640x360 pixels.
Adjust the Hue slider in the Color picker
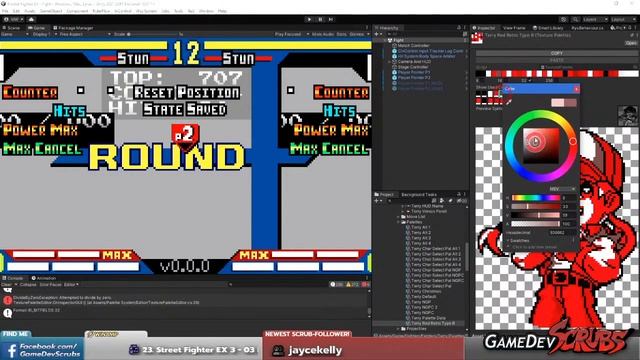pyautogui.click(x=536, y=198)
